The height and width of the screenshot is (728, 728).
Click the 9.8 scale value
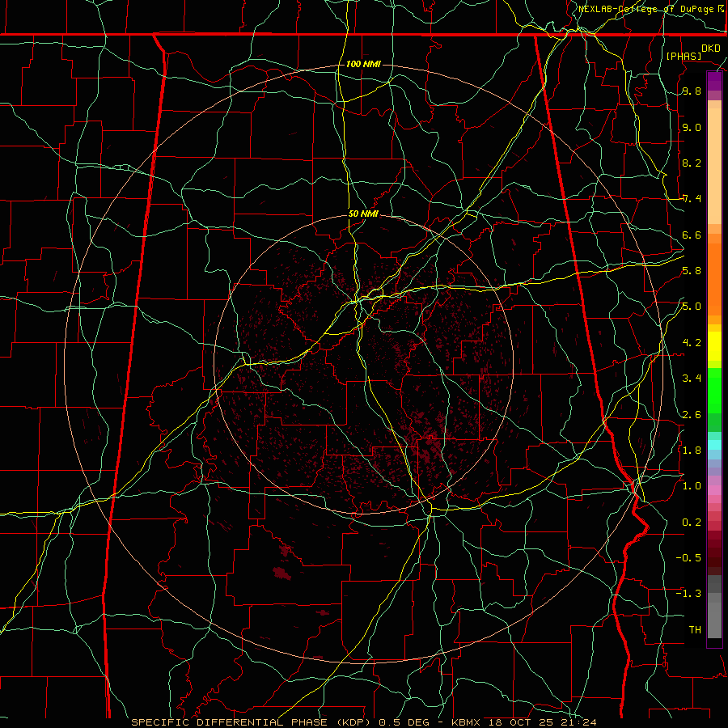[x=692, y=91]
